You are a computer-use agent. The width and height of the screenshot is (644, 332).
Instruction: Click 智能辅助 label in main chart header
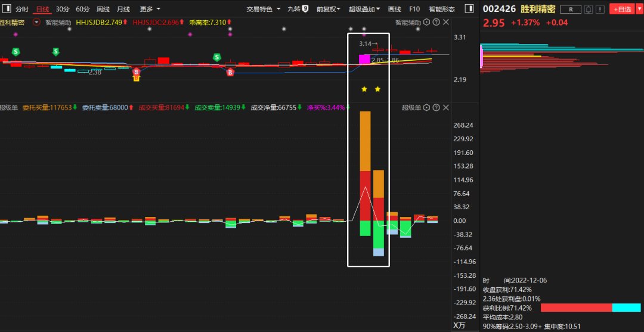[x=58, y=23]
